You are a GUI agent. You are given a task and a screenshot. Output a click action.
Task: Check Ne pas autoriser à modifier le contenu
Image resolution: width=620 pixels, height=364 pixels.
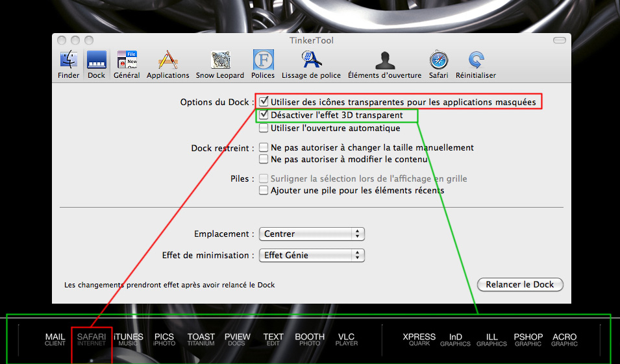click(x=264, y=159)
